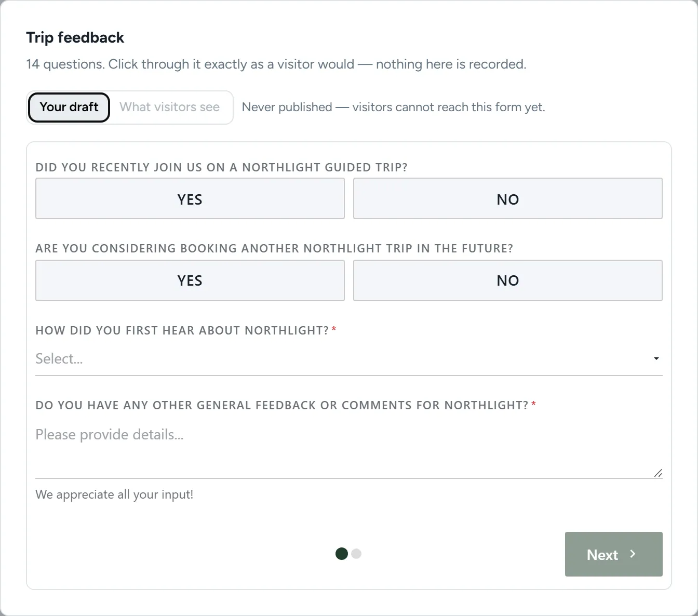Viewport: 698px width, 616px height.
Task: Click the Trip feedback heading
Action: point(75,37)
